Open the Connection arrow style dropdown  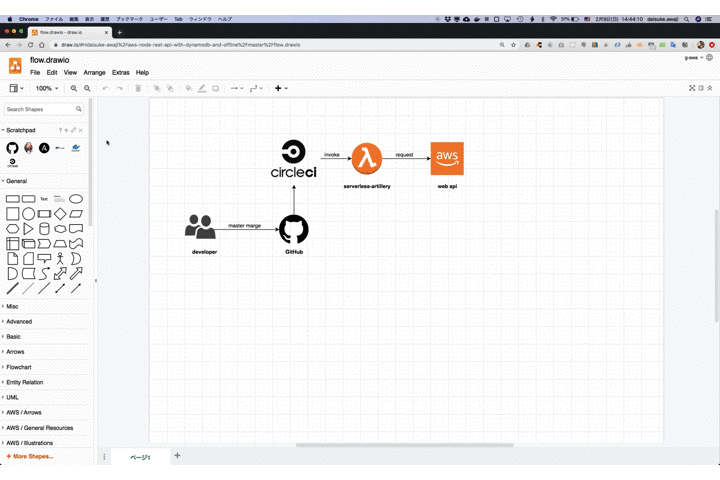[236, 88]
